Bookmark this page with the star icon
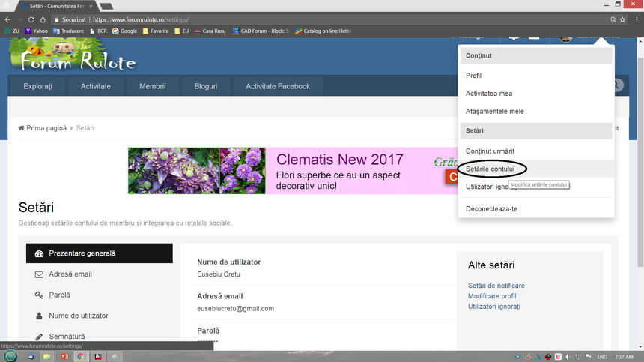Viewport: 644px width, 362px height. click(x=624, y=19)
